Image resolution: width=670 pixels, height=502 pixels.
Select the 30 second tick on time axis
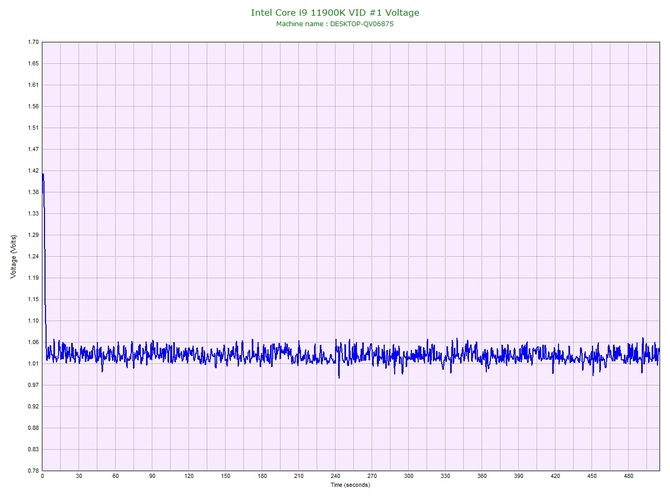(x=79, y=477)
